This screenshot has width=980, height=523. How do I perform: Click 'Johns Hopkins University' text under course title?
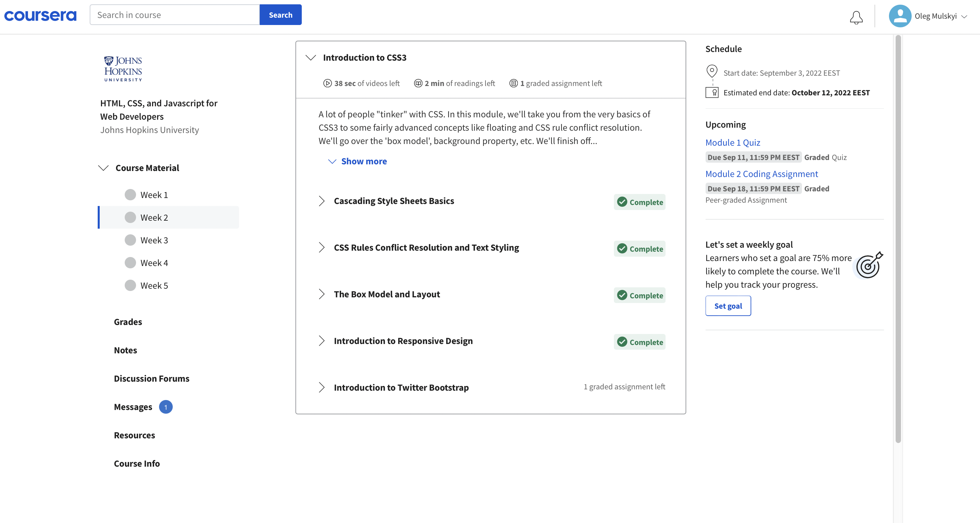(149, 130)
